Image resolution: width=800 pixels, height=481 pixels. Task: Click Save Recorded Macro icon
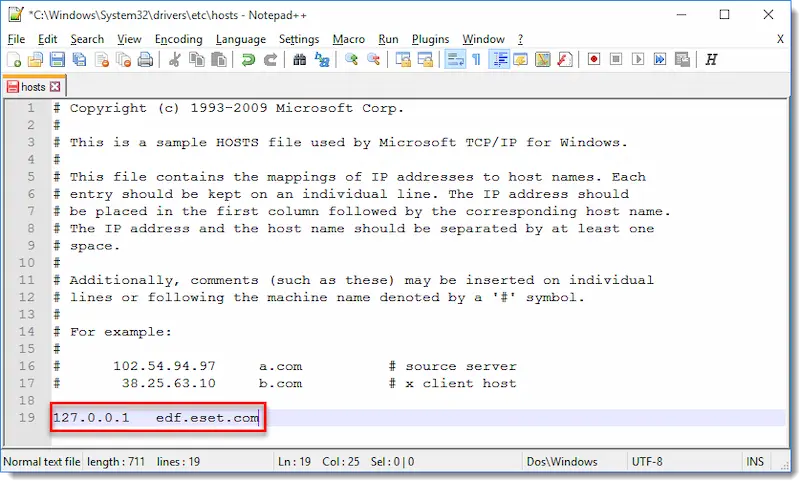point(682,60)
